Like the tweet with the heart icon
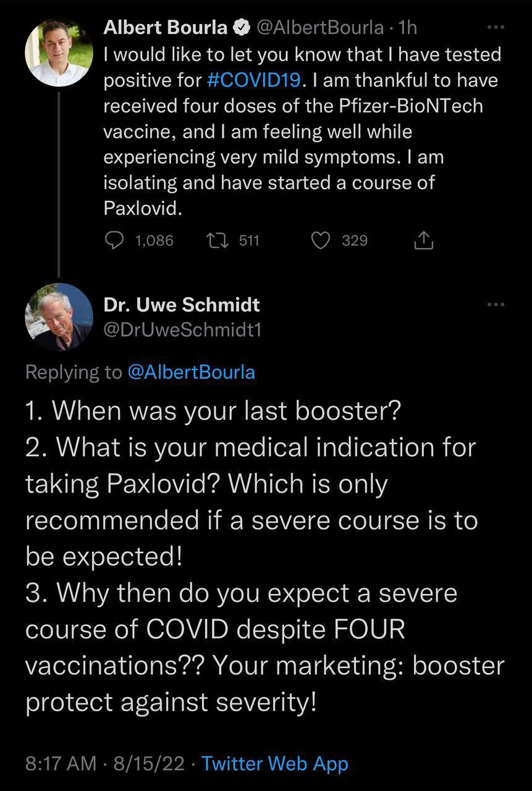532x791 pixels. (321, 240)
